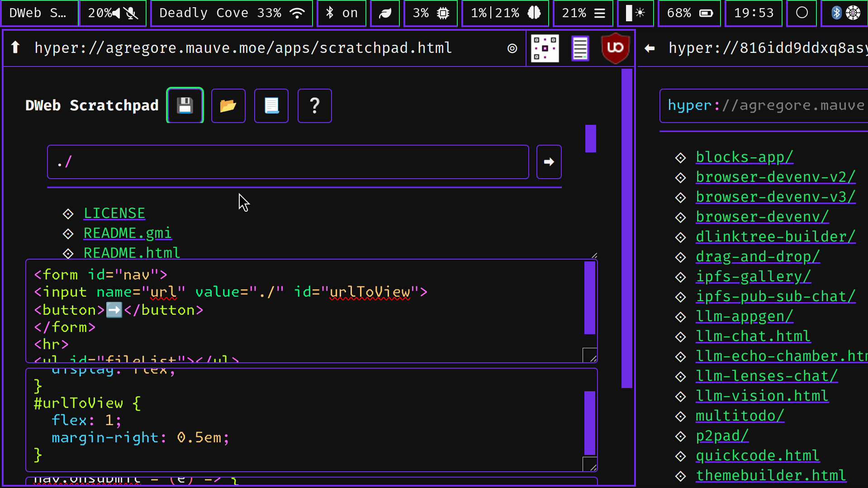Screen dimensions: 868x488
Task: Click the main page vertical scrollbar
Action: (x=626, y=228)
